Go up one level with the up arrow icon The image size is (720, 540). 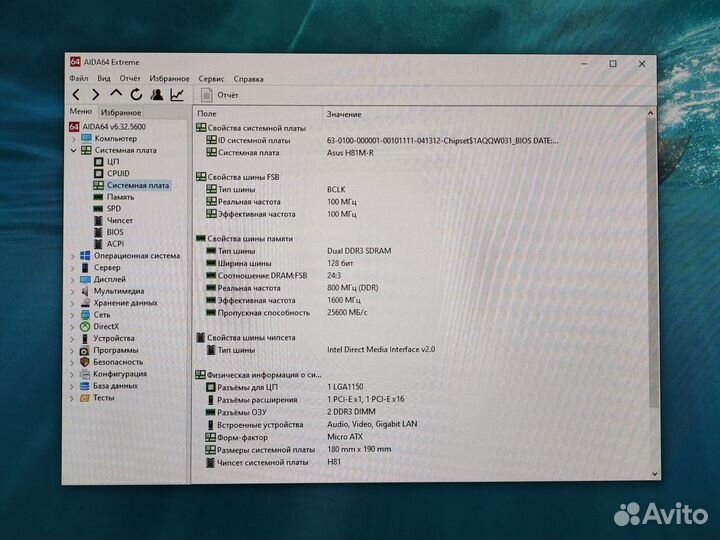(116, 94)
